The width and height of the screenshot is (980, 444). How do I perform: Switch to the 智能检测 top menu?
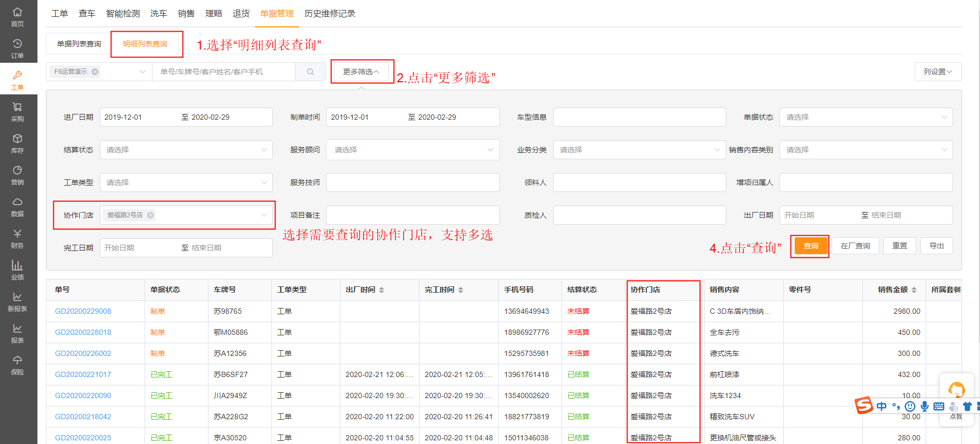tap(123, 14)
